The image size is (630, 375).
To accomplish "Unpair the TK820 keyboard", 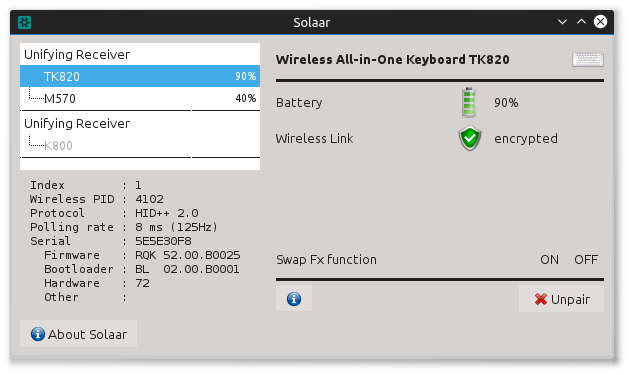I will [561, 299].
